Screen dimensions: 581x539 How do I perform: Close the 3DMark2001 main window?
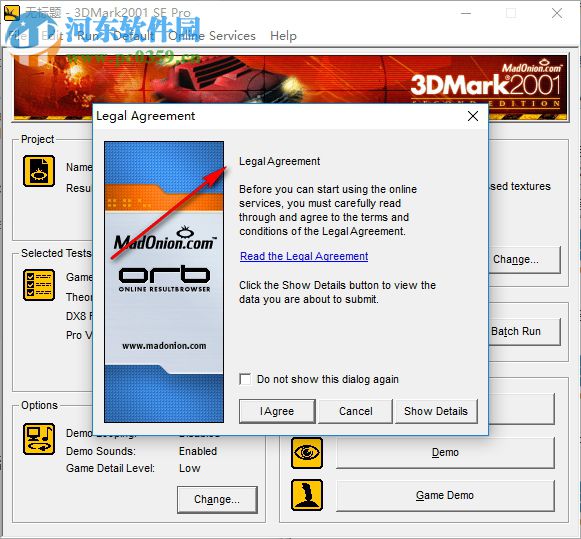[557, 13]
